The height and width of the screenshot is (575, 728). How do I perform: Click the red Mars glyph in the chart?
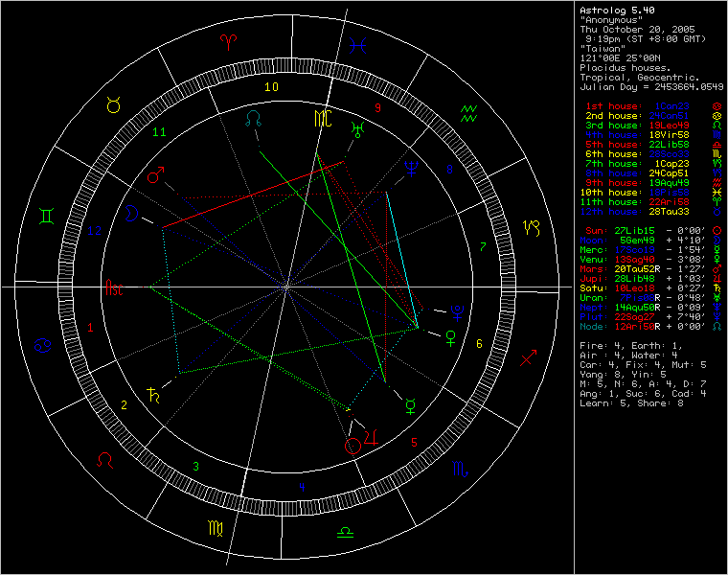(x=156, y=174)
